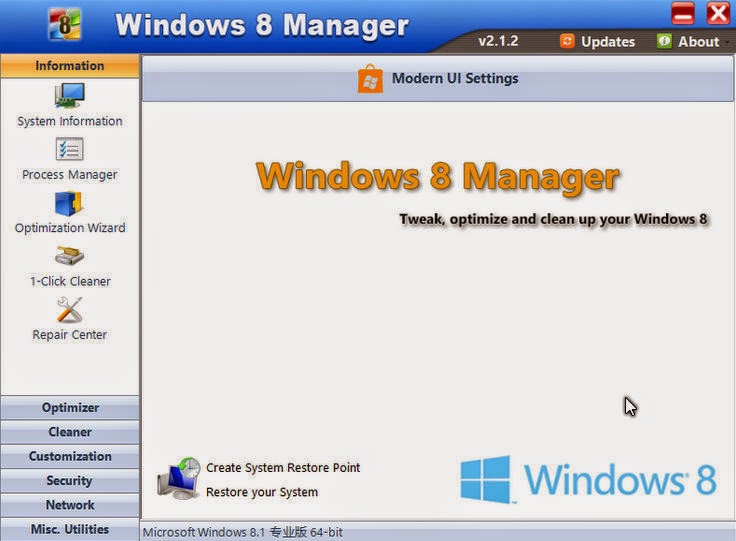Click the Repair Center label
The height and width of the screenshot is (541, 736).
(69, 335)
